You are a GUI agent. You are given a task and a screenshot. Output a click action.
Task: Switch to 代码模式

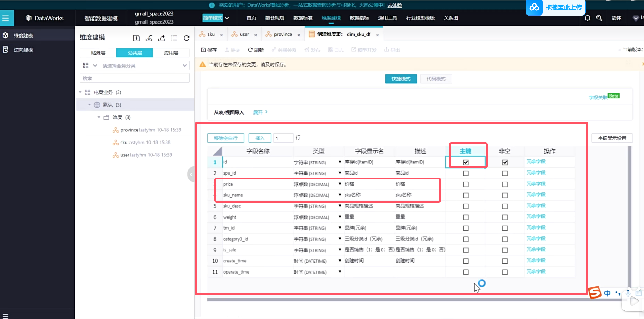(x=436, y=79)
